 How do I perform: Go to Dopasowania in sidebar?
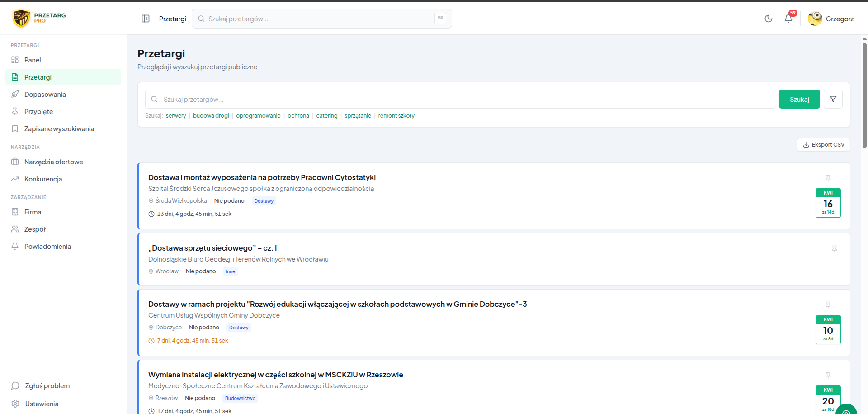pos(63,94)
